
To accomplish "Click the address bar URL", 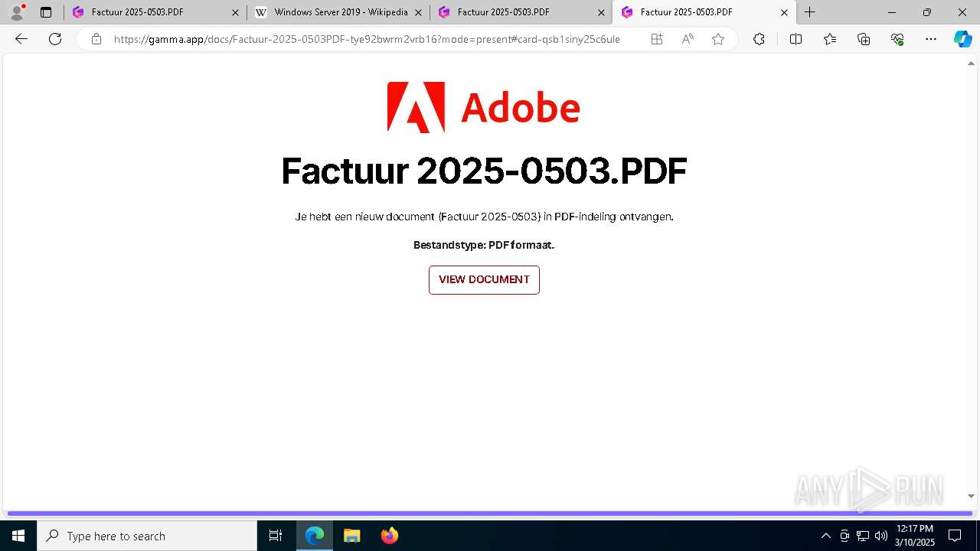I will coord(367,39).
